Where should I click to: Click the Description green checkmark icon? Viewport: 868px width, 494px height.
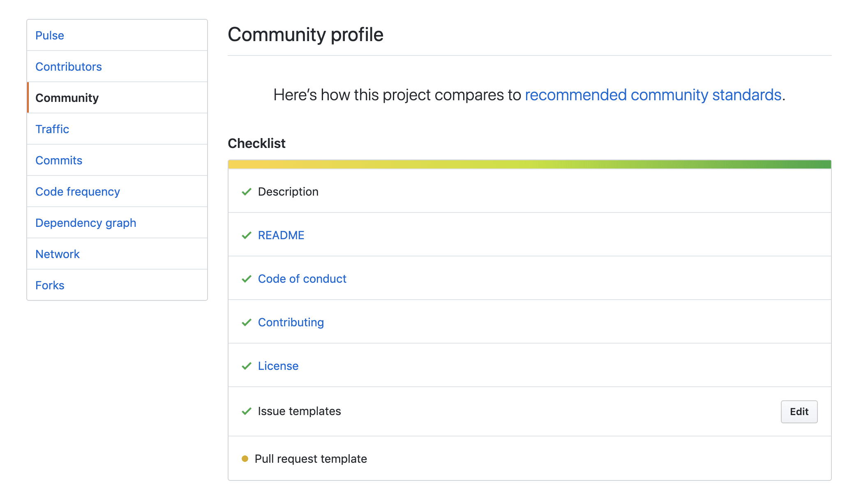pos(247,192)
